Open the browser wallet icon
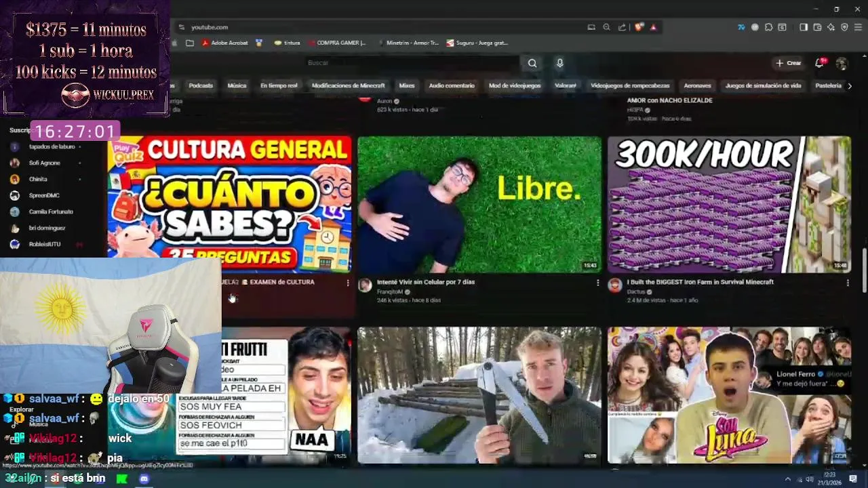 (817, 27)
